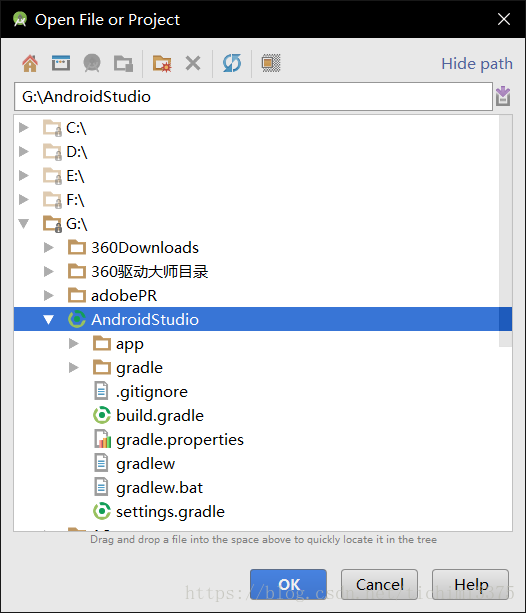Click the C:\ drive folder icon
526x613 pixels.
pos(52,128)
